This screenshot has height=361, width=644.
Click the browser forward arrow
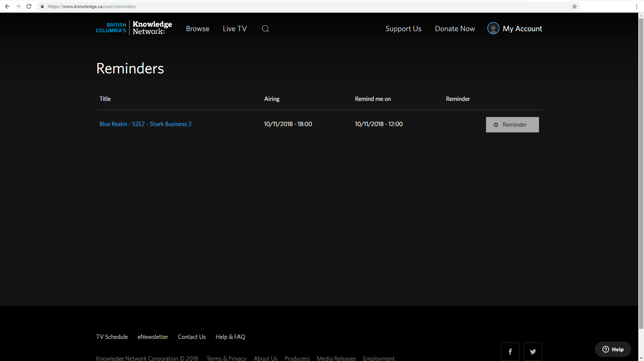(18, 6)
